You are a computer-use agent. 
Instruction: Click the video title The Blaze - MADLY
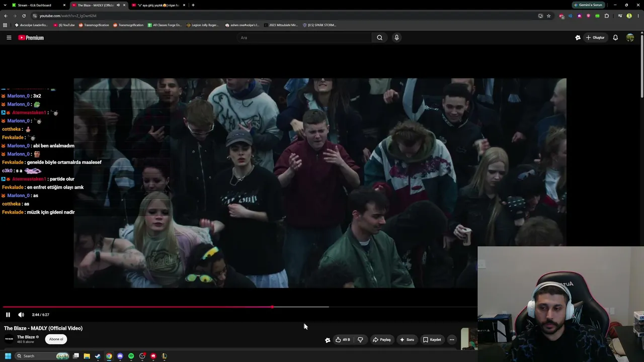pyautogui.click(x=43, y=328)
